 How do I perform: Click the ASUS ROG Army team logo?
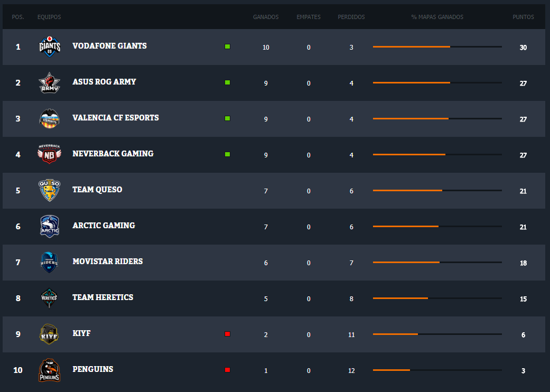(x=50, y=83)
